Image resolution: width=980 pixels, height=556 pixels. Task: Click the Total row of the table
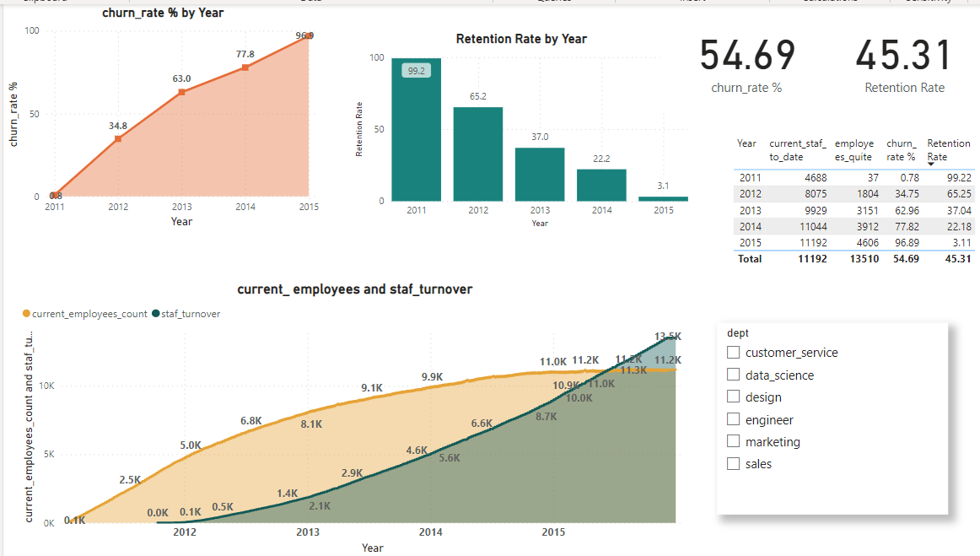tap(843, 259)
